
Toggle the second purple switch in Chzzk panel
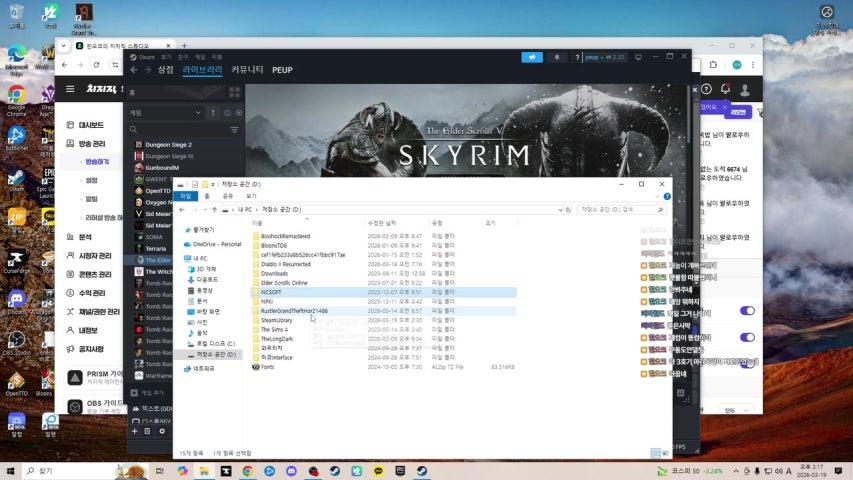tap(746, 338)
